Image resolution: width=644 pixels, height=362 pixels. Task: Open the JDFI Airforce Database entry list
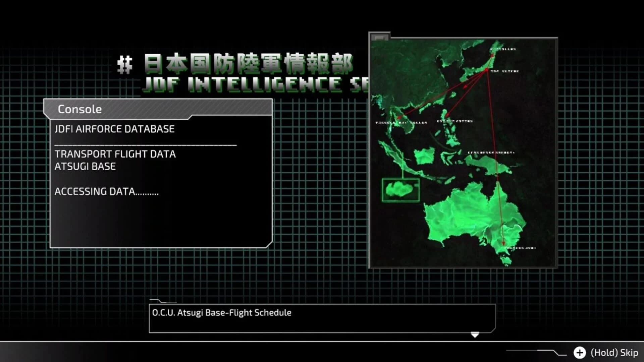click(x=115, y=129)
